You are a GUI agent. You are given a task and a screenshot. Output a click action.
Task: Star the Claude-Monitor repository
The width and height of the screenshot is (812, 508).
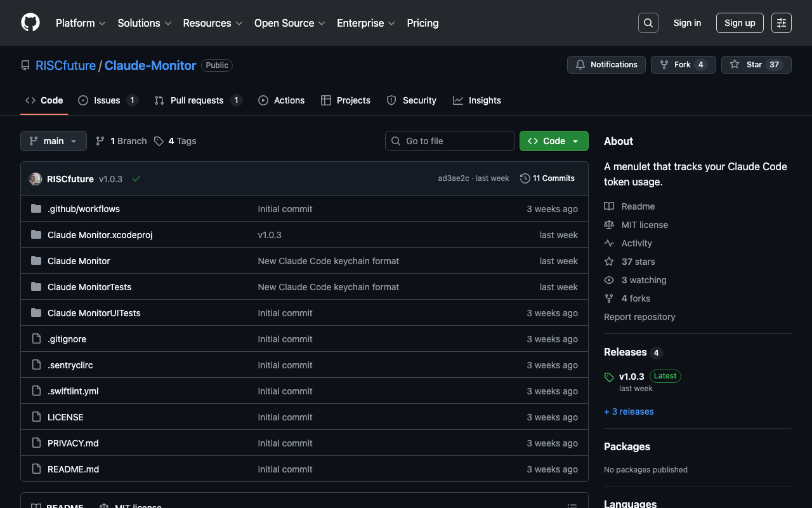tap(746, 65)
